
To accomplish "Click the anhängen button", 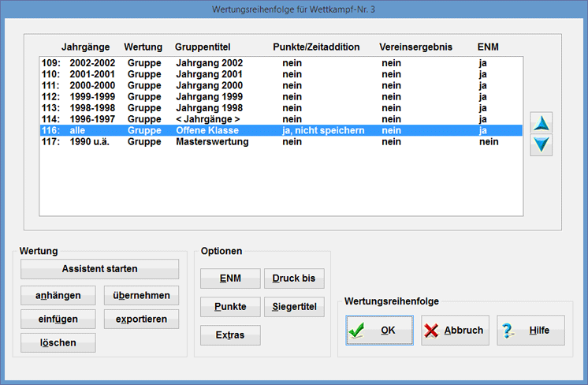I will click(x=58, y=295).
